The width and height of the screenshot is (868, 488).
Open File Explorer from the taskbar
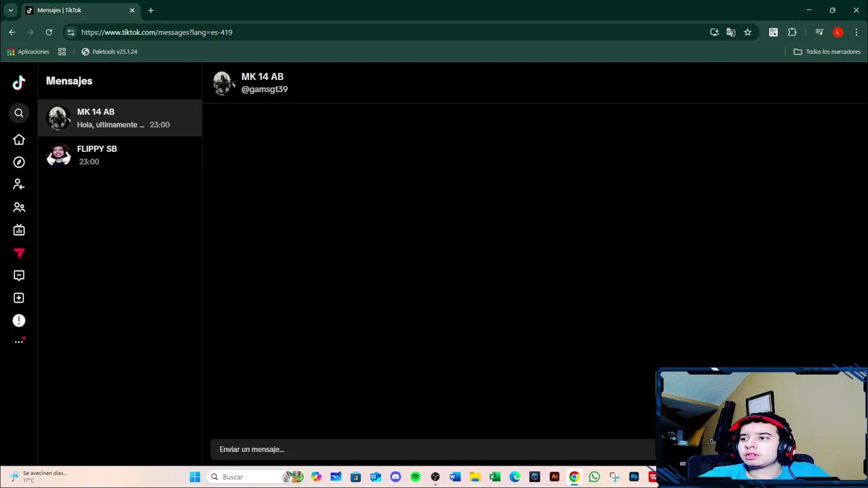click(475, 477)
